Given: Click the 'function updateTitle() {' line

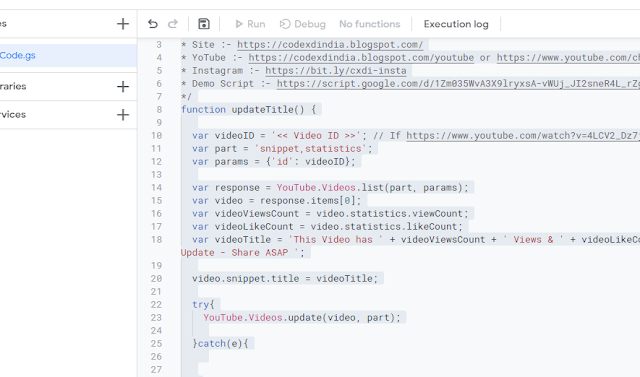Looking at the screenshot, I should 248,109.
